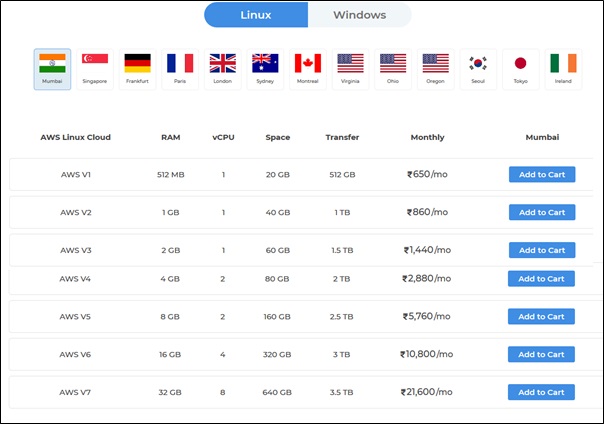Select the Paris French flag location
This screenshot has height=424, width=604.
coord(180,69)
